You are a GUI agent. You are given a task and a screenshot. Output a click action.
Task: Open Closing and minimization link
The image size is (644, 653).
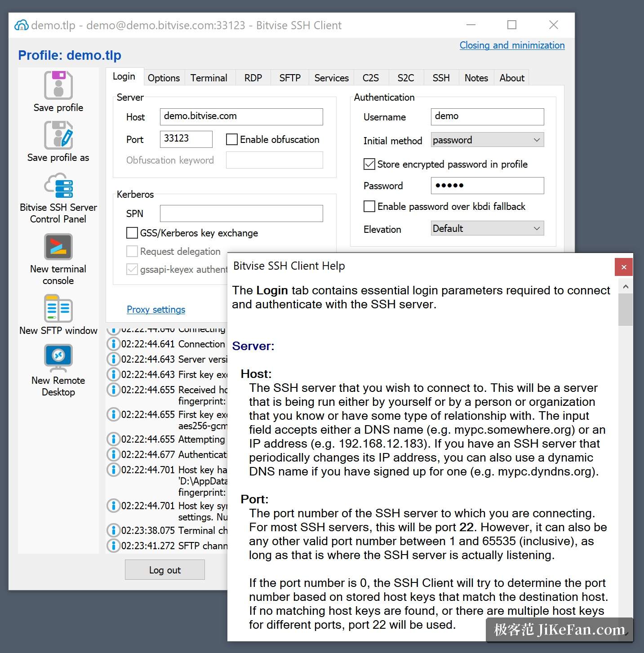point(512,45)
